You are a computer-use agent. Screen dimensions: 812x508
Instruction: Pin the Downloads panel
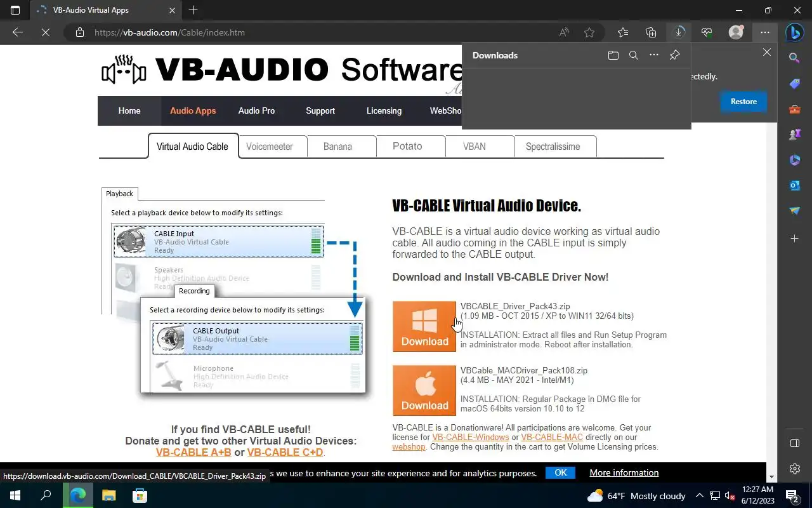674,55
